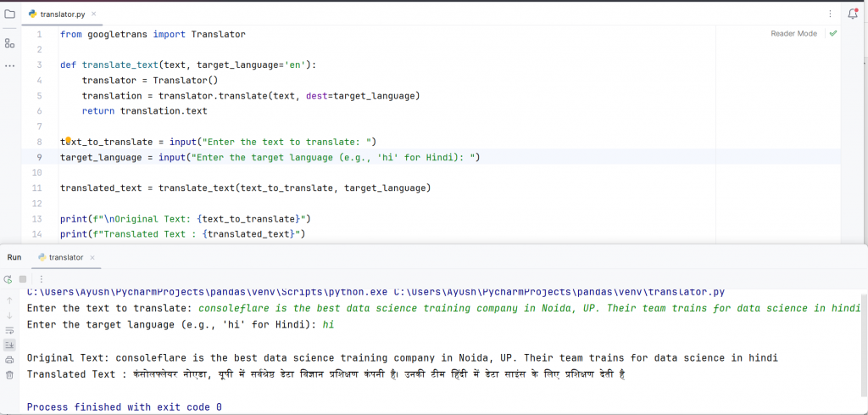Open More tool windows ellipsis in left sidebar
This screenshot has width=868, height=415.
click(9, 66)
